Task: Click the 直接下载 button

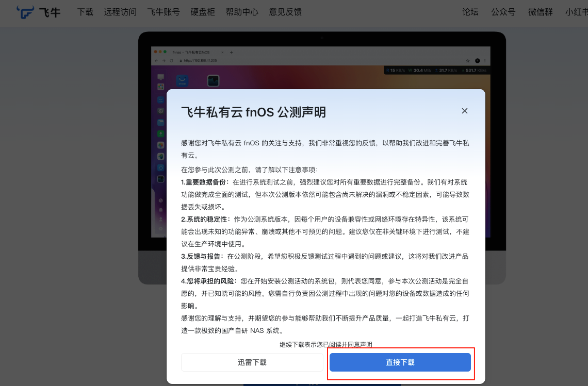Action: 400,362
